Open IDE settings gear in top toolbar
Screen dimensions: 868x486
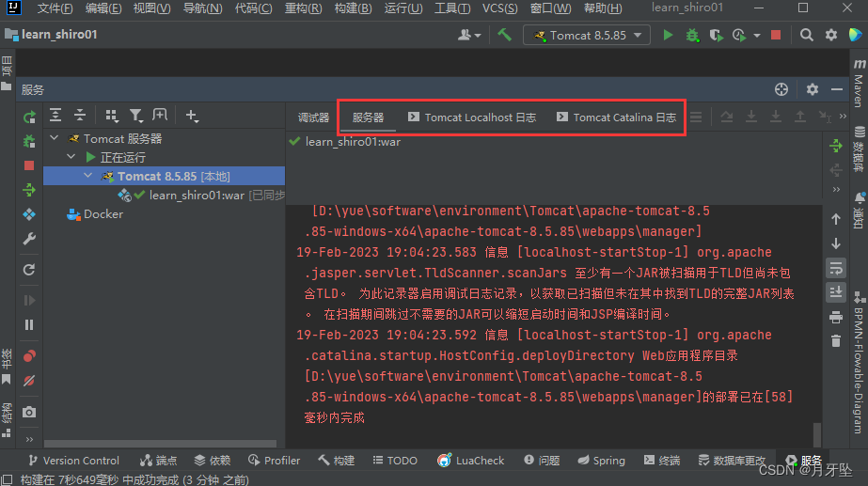point(831,36)
